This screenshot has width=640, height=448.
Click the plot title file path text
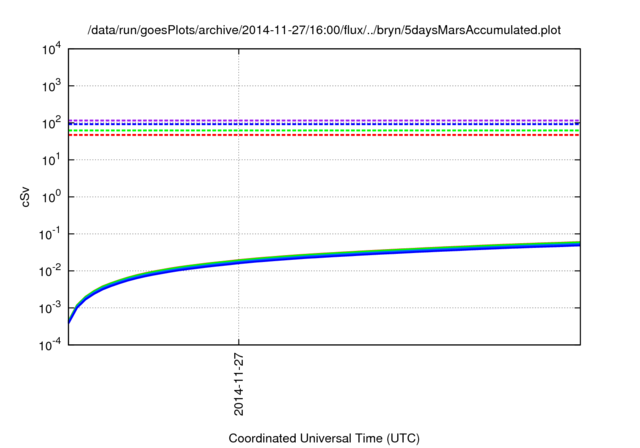pos(324,30)
